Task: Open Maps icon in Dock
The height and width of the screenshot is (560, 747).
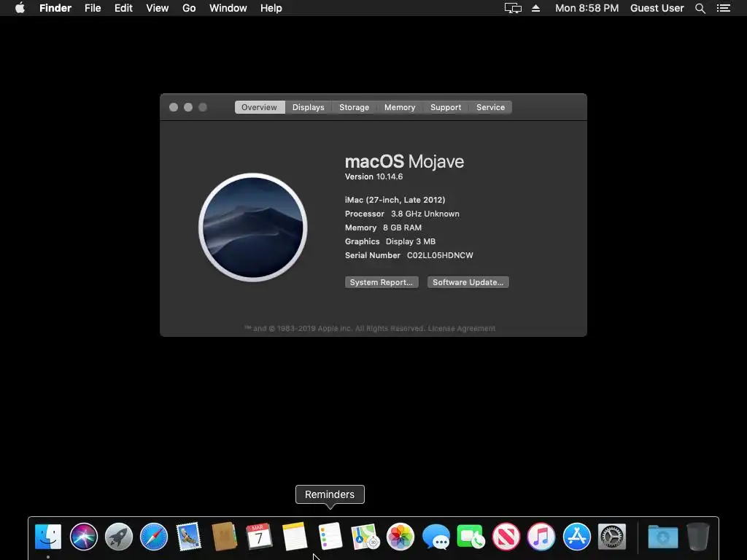Action: [365, 537]
